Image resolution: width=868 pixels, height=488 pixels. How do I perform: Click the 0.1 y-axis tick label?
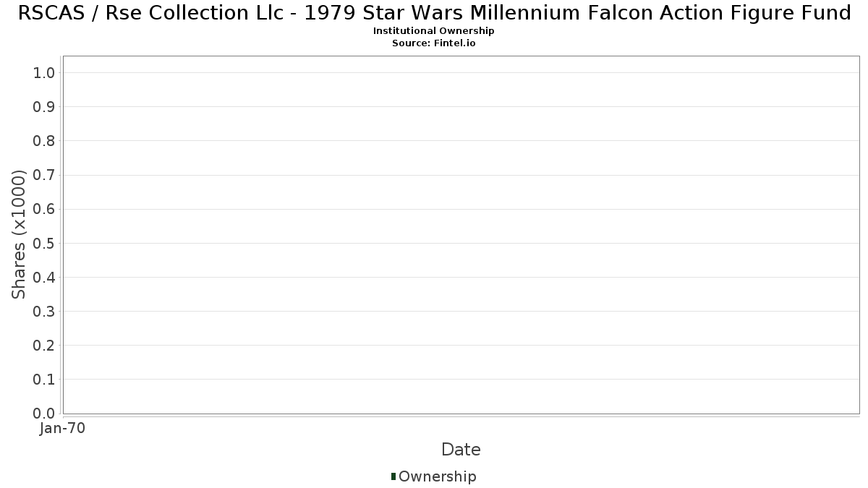click(x=43, y=379)
